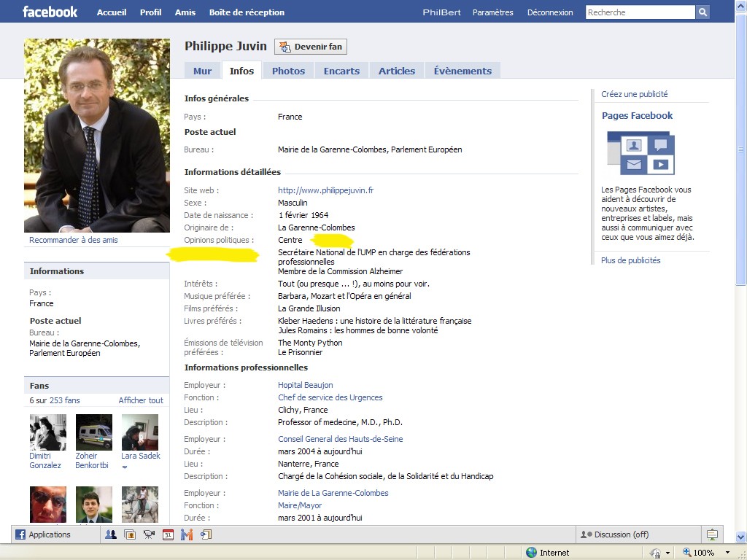747x560 pixels.
Task: Click the Maire/Mayor function link
Action: 300,505
